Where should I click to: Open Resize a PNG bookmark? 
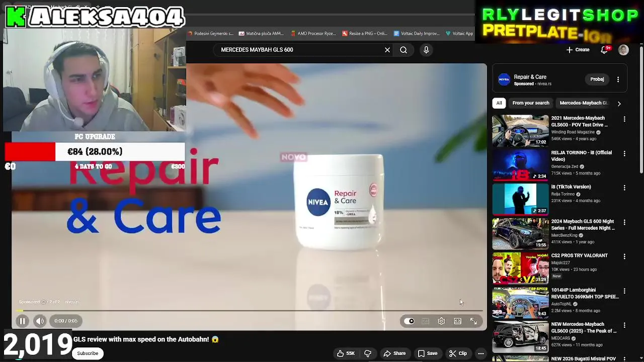[364, 34]
